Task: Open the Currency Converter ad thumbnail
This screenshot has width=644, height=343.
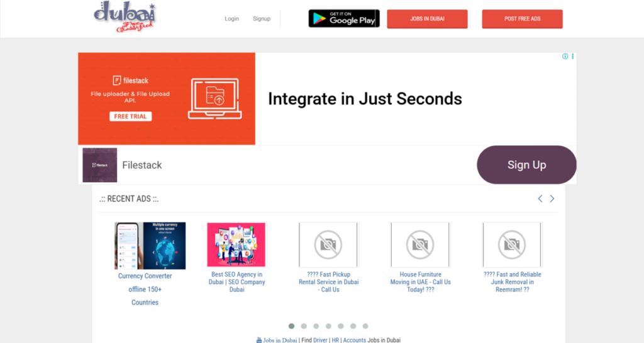Action: (150, 246)
